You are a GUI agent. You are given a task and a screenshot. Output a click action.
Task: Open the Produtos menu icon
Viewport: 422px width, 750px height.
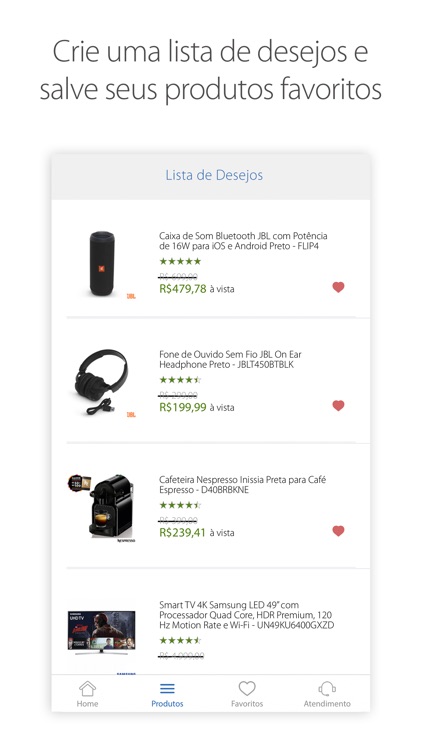pyautogui.click(x=167, y=689)
